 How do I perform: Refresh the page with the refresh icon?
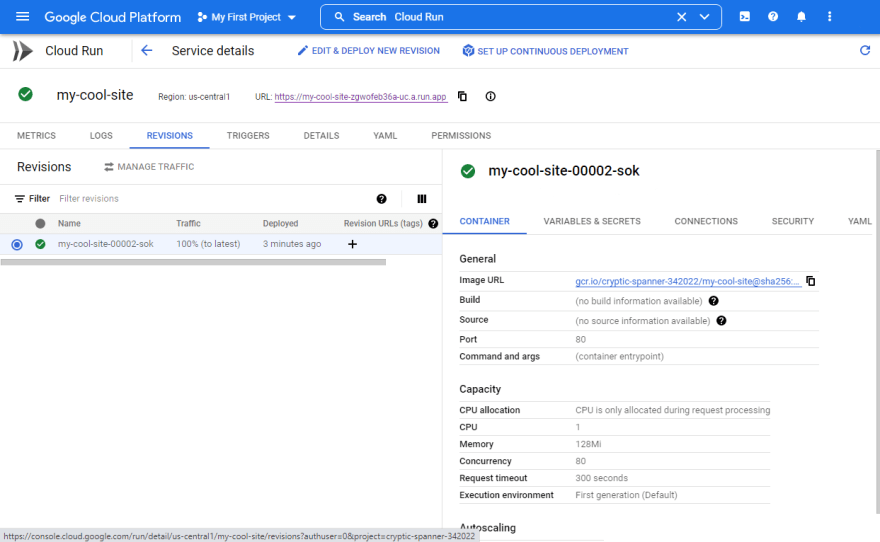coord(865,50)
